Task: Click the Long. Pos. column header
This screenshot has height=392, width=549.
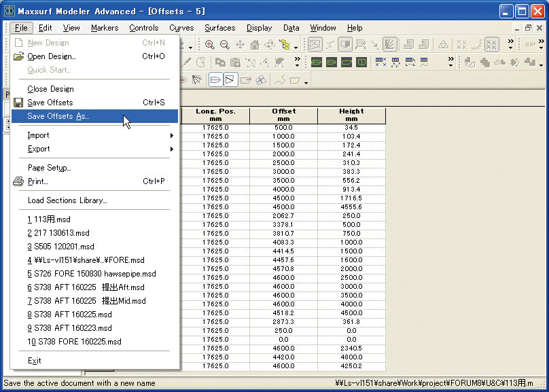Action: click(215, 115)
